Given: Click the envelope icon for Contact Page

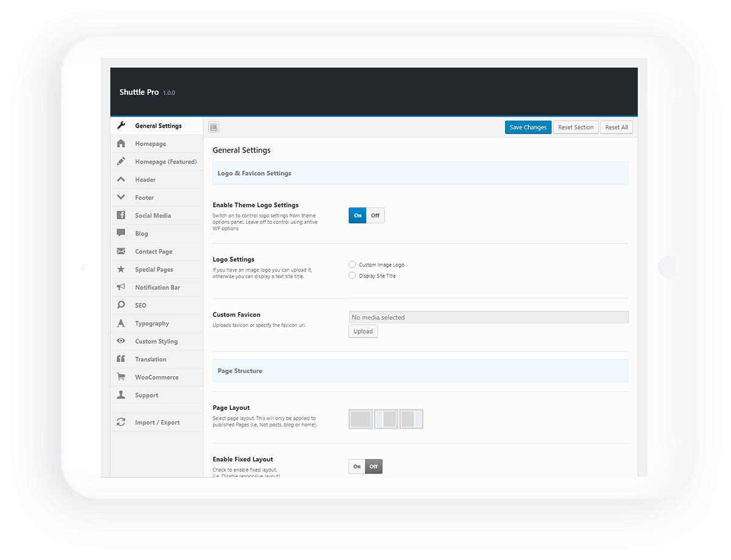Looking at the screenshot, I should (121, 251).
